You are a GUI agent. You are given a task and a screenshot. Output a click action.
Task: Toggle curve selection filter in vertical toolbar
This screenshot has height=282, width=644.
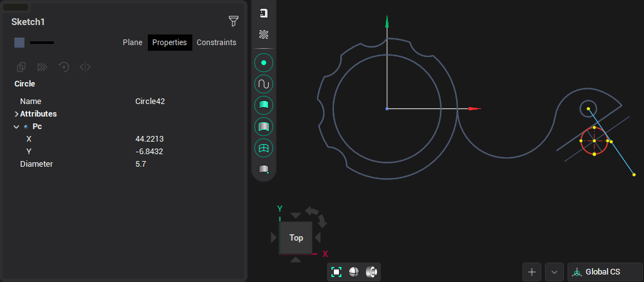[264, 84]
